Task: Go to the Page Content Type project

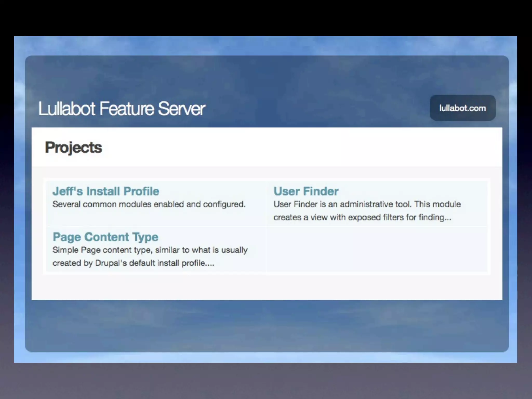Action: (x=105, y=237)
